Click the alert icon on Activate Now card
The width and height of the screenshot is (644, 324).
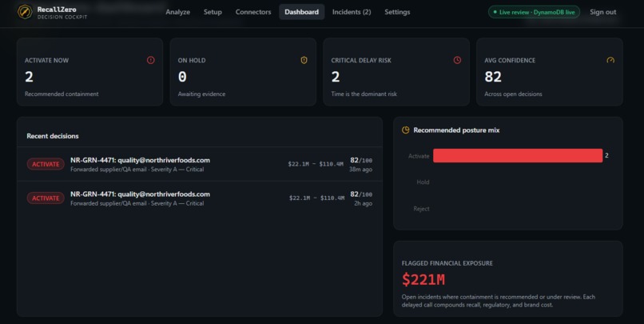(x=151, y=60)
